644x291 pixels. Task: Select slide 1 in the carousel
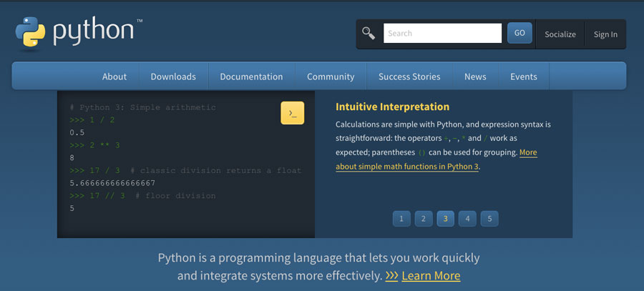click(401, 219)
